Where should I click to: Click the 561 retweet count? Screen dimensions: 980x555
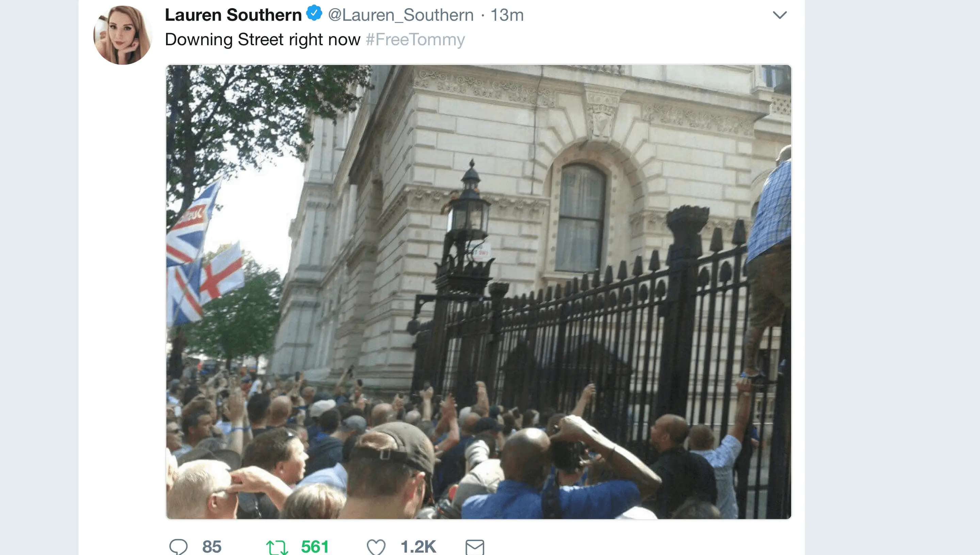tap(315, 547)
